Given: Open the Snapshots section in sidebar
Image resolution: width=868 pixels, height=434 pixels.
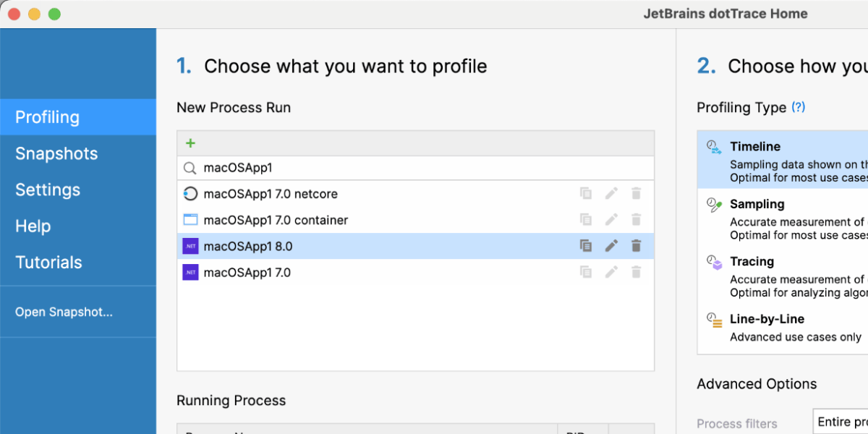Looking at the screenshot, I should point(56,153).
